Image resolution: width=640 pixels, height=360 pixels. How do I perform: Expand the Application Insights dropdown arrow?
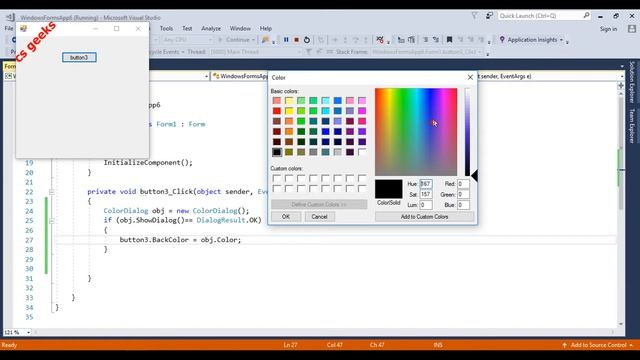point(562,40)
